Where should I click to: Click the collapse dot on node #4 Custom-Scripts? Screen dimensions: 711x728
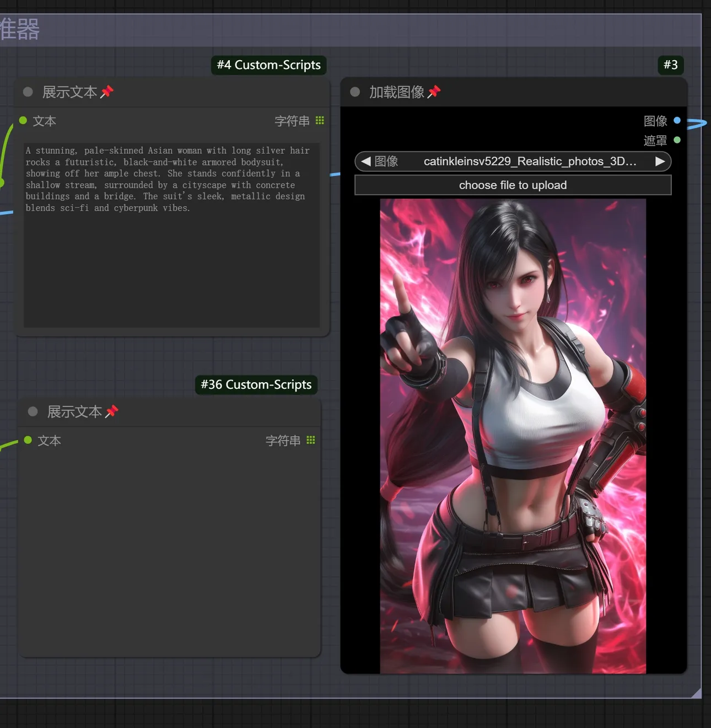tap(28, 92)
